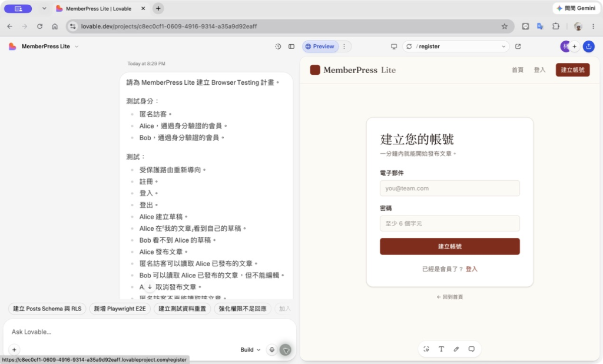This screenshot has width=603, height=364.
Task: Click the 建立您的帳號 heading
Action: click(x=418, y=139)
